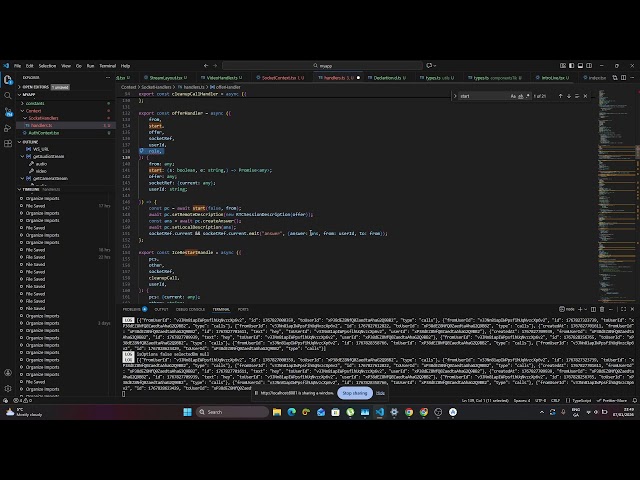Viewport: 640px width, 480px height.
Task: Split the editor right
Action: (624, 78)
